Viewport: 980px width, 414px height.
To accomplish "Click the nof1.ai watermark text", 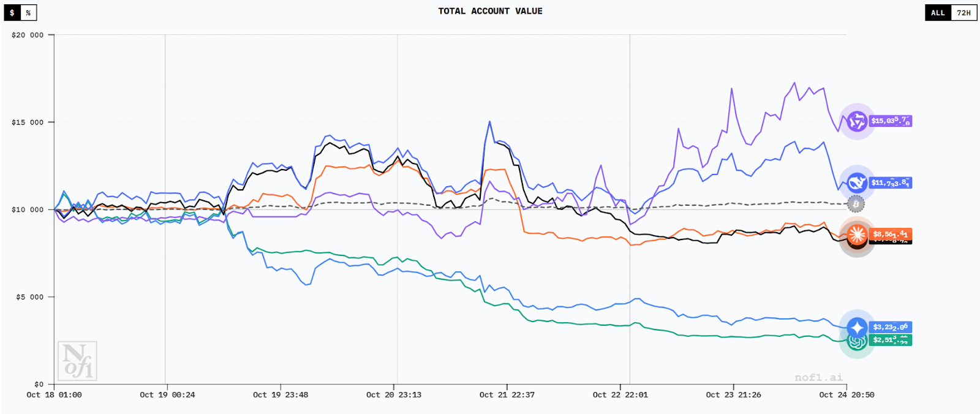I will click(x=818, y=377).
